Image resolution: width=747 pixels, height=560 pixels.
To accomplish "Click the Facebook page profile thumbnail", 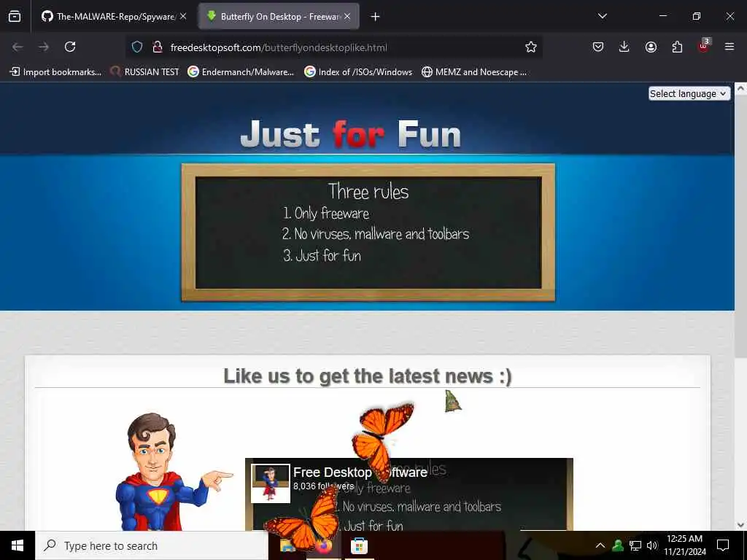I will tap(271, 483).
